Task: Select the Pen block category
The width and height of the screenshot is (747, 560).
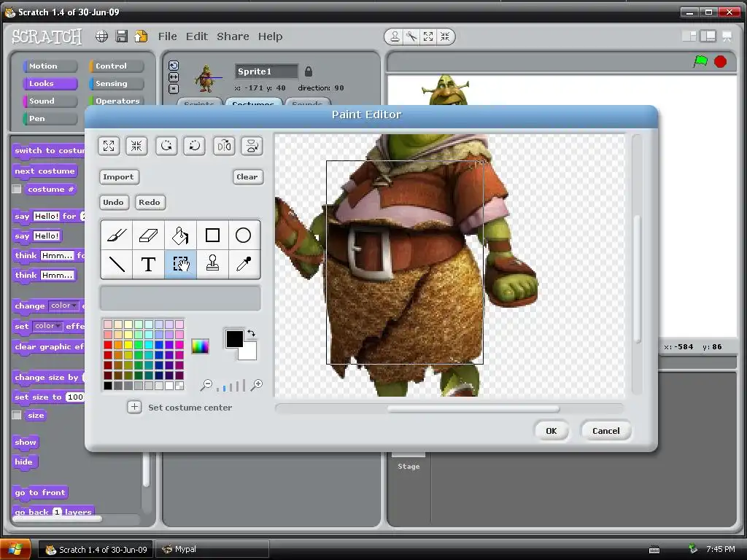Action: [50, 119]
